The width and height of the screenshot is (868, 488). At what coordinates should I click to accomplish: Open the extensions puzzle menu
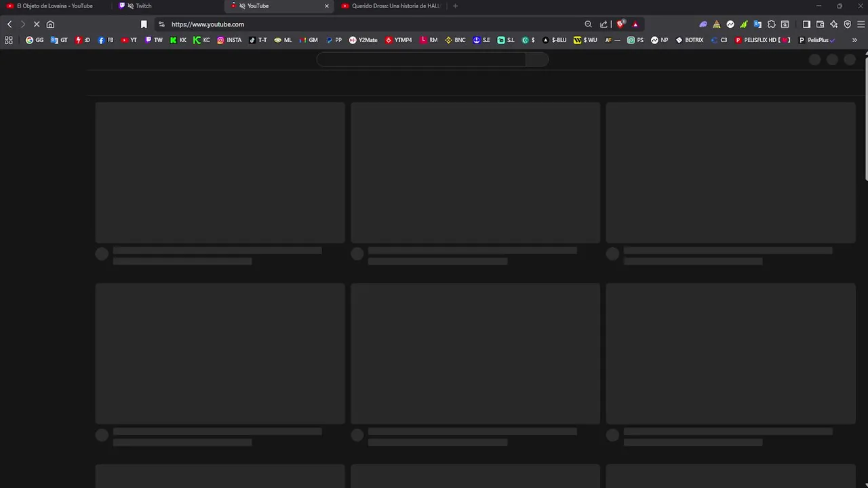tap(771, 24)
